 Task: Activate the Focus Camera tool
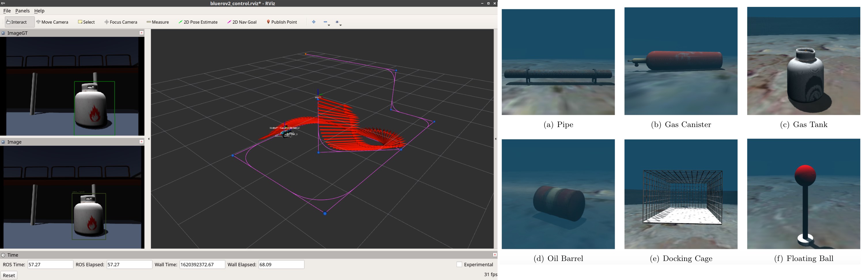121,22
